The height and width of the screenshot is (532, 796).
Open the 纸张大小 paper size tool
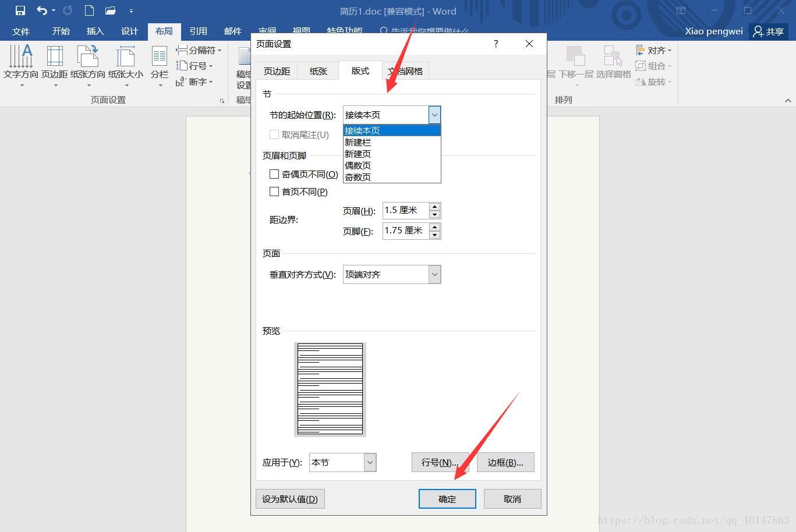(x=126, y=66)
